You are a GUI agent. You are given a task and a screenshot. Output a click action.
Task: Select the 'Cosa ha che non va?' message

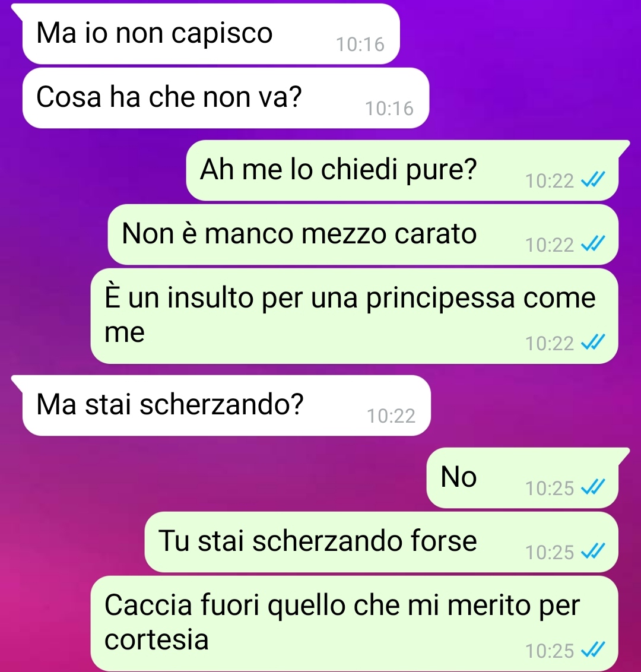226,98
